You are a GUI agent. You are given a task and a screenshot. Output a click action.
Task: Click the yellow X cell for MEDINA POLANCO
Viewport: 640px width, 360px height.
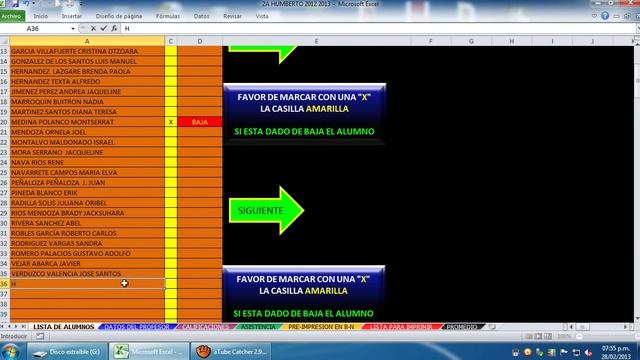click(x=171, y=122)
